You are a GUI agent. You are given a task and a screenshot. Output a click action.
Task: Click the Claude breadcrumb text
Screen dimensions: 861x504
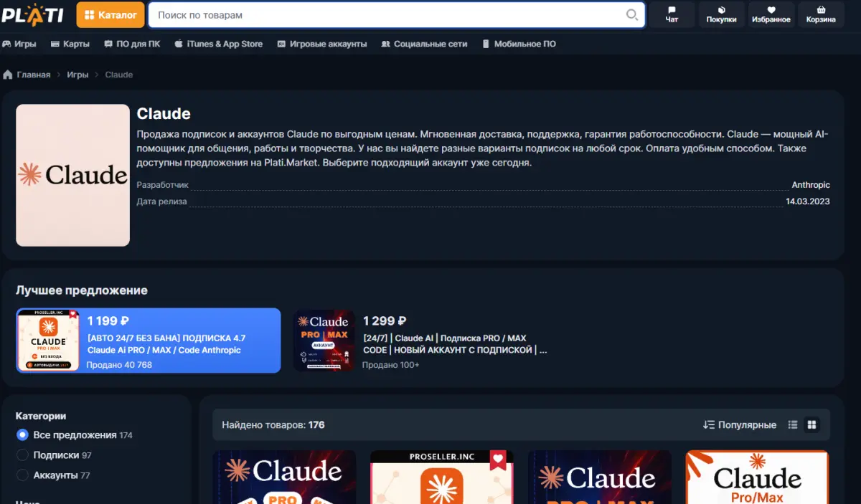(x=118, y=75)
